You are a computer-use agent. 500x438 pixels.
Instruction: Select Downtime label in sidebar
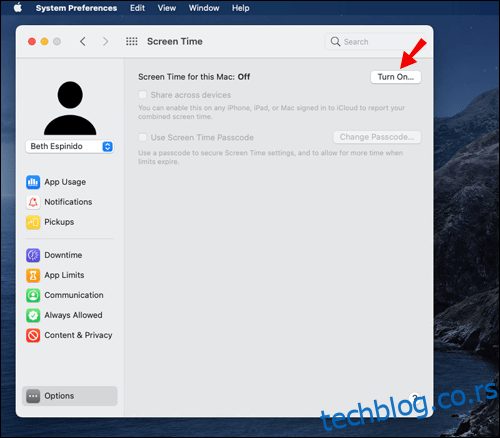(x=63, y=255)
